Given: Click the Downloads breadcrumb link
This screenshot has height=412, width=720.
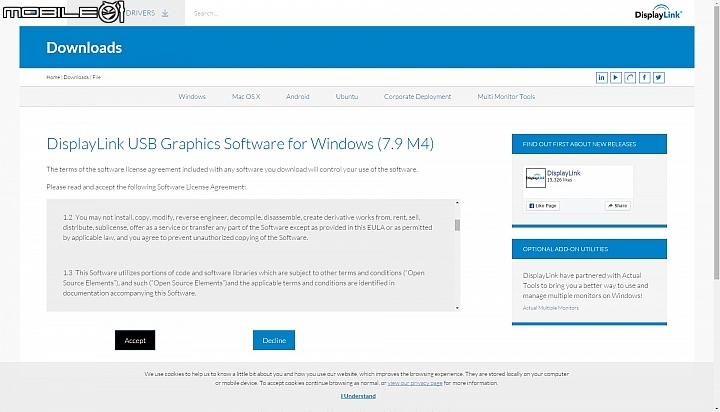Looking at the screenshot, I should click(x=76, y=77).
